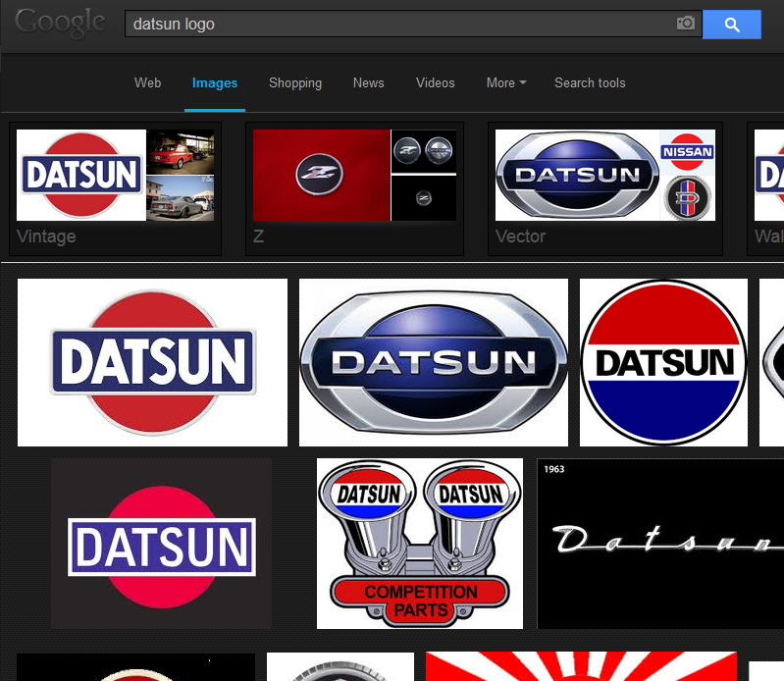Image resolution: width=784 pixels, height=681 pixels.
Task: Click the Images tab
Action: (x=215, y=83)
